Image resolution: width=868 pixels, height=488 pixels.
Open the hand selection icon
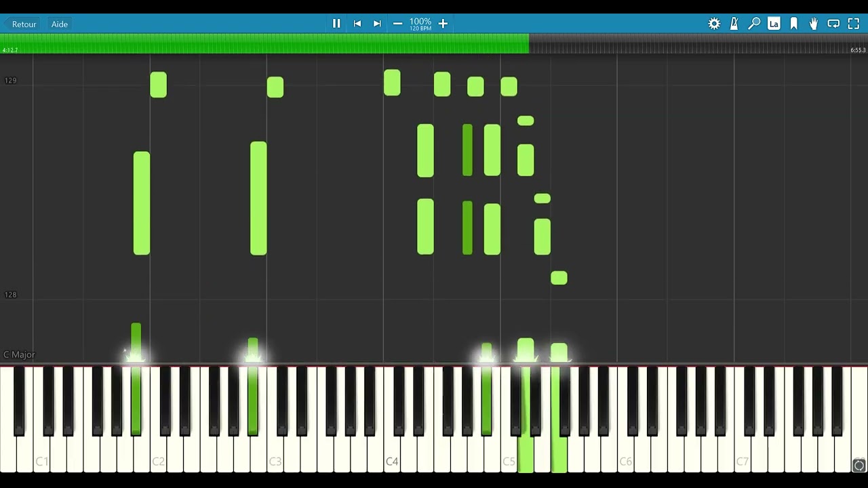(x=814, y=24)
